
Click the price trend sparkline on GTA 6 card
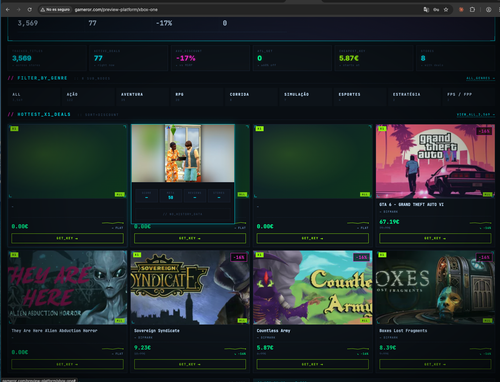(480, 223)
